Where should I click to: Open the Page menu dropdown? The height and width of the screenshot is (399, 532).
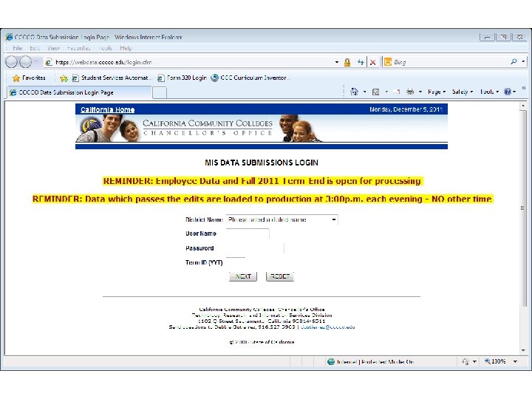[x=437, y=92]
